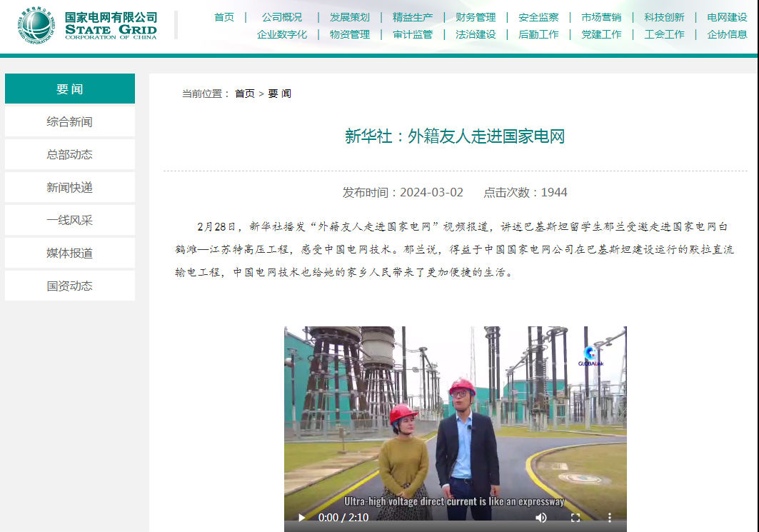
Task: Click the 要闻 breadcrumb link
Action: click(280, 94)
